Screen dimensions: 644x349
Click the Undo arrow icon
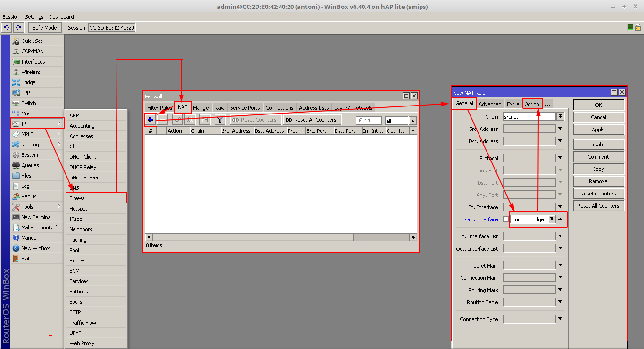[6, 27]
